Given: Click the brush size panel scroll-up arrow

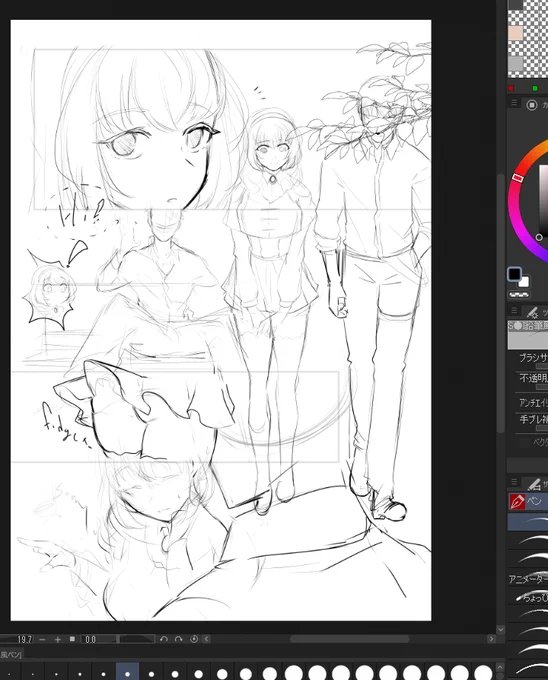Looking at the screenshot, I should (x=500, y=667).
